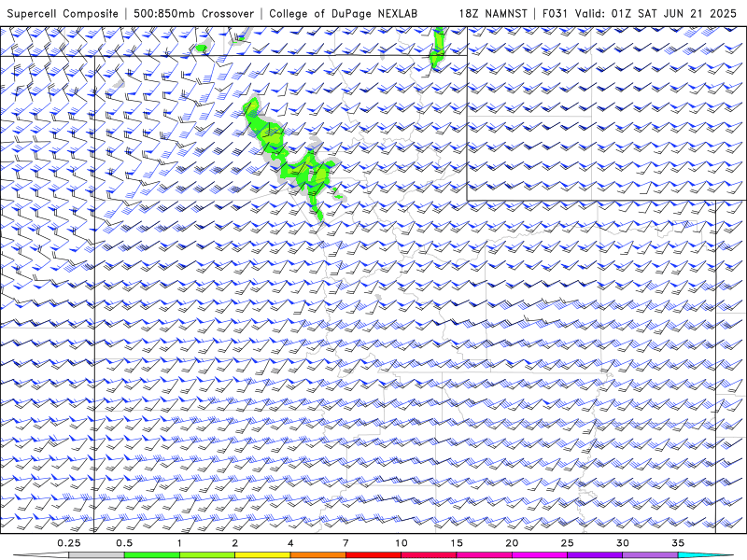Screen dimensions: 747x560
Task: Click the 'F031' forecast hour text
Action: pyautogui.click(x=555, y=13)
